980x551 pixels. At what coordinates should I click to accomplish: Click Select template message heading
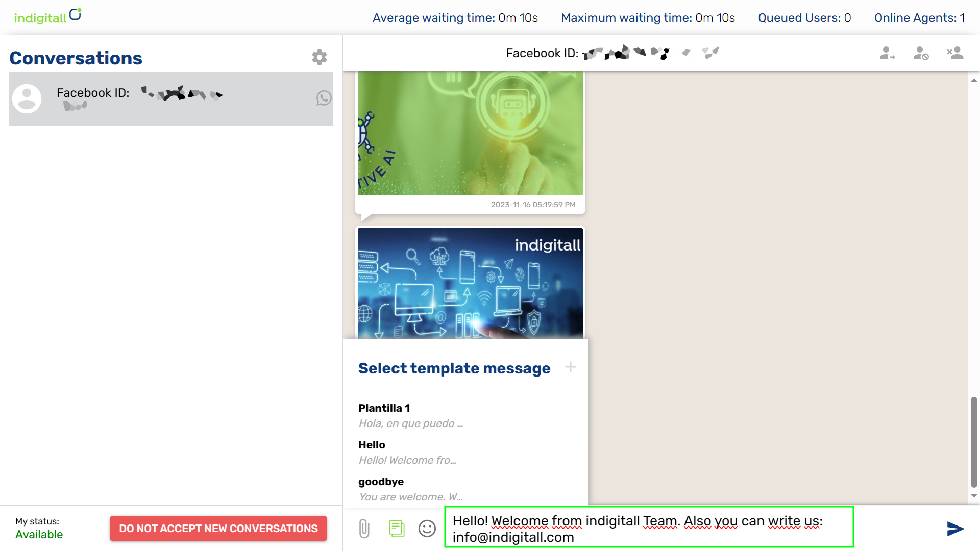pyautogui.click(x=454, y=368)
